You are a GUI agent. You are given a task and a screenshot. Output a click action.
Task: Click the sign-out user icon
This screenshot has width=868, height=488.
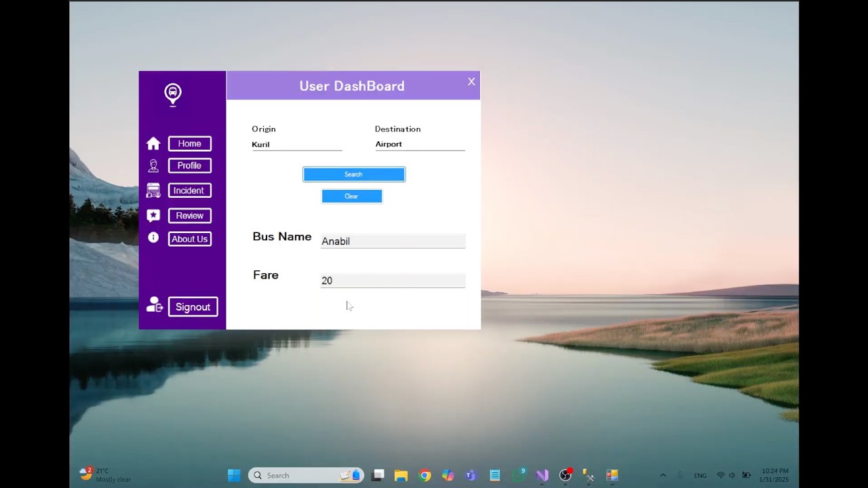click(155, 306)
